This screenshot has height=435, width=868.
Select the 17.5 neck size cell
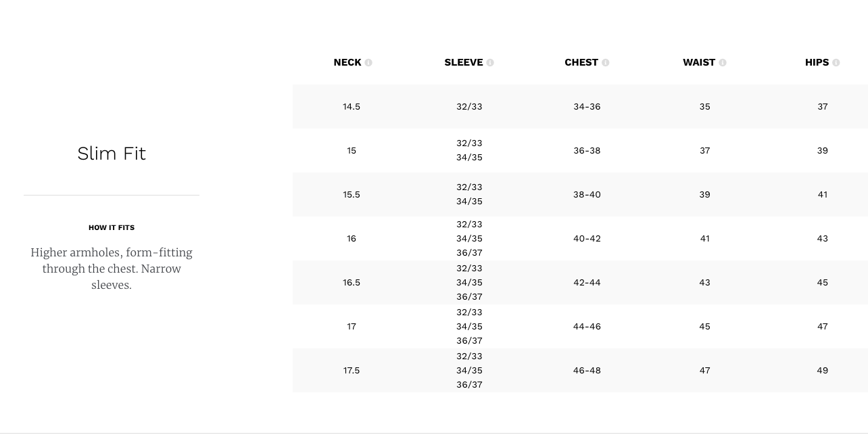point(352,371)
